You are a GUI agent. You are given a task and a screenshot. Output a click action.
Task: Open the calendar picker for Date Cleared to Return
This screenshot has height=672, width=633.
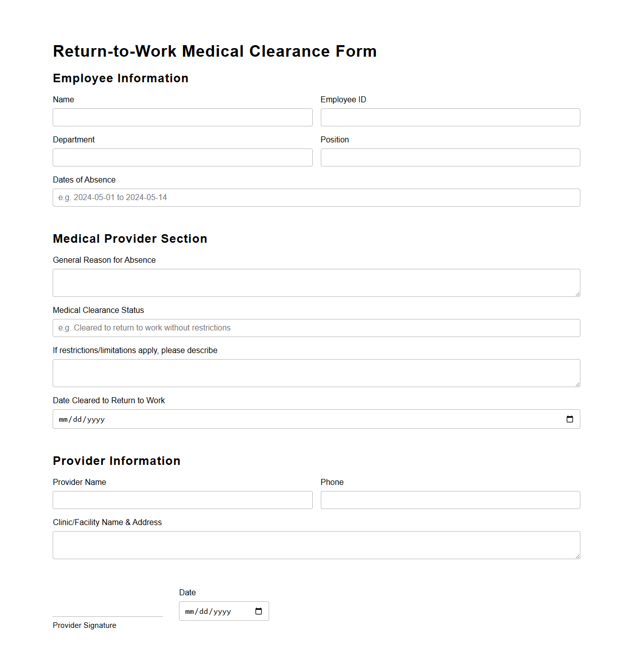point(570,419)
